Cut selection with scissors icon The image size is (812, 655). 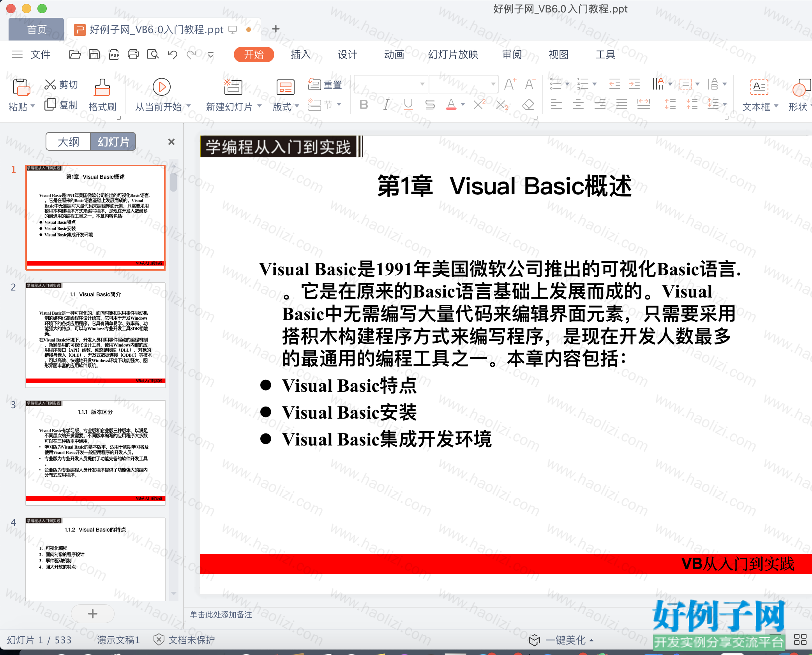[50, 85]
